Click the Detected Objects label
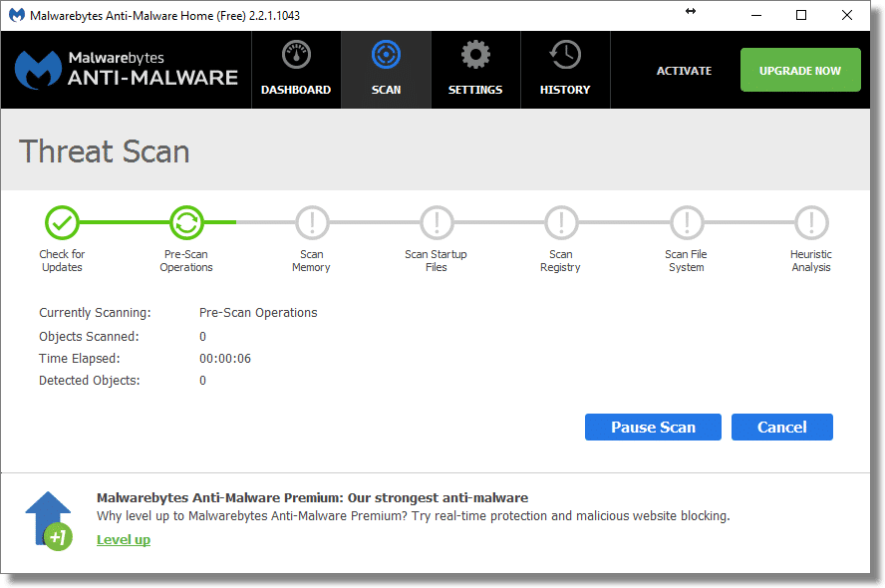Viewport: 885px width, 588px height. 89,381
